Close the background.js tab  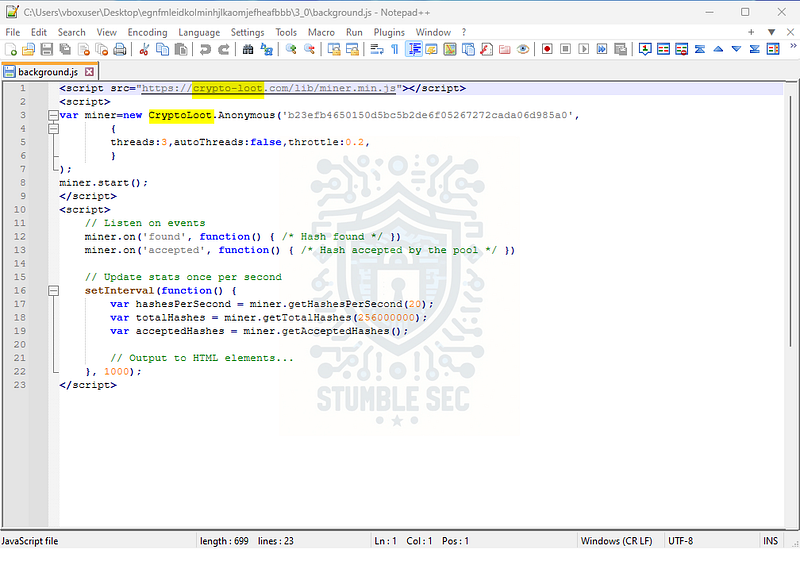pyautogui.click(x=89, y=71)
